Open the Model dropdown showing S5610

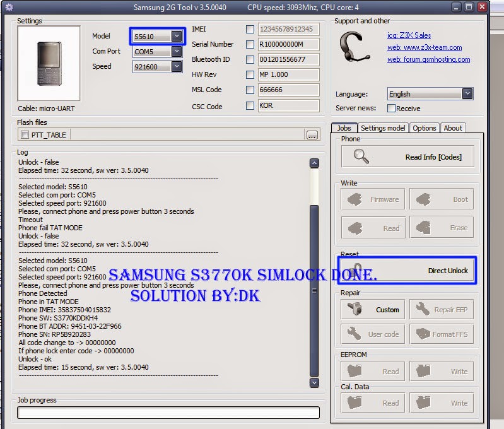coord(158,37)
